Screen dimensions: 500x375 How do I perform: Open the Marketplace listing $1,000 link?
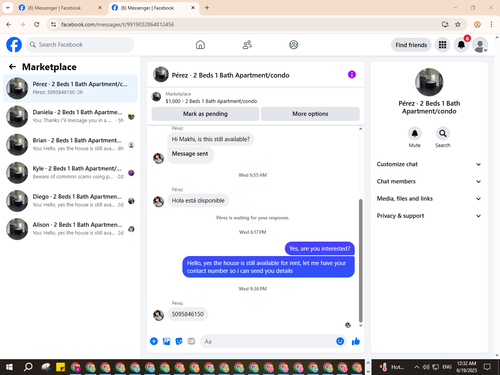[211, 101]
